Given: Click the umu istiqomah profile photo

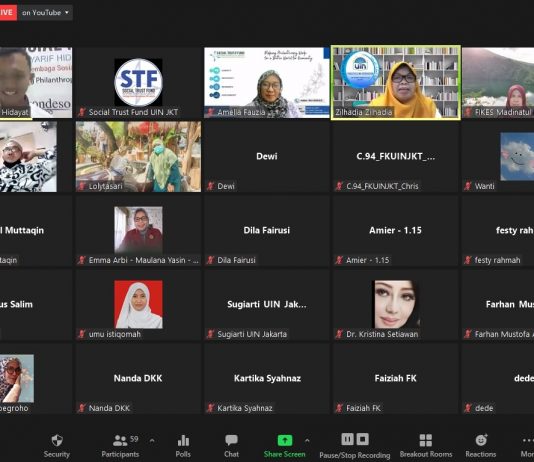Looking at the screenshot, I should 138,304.
